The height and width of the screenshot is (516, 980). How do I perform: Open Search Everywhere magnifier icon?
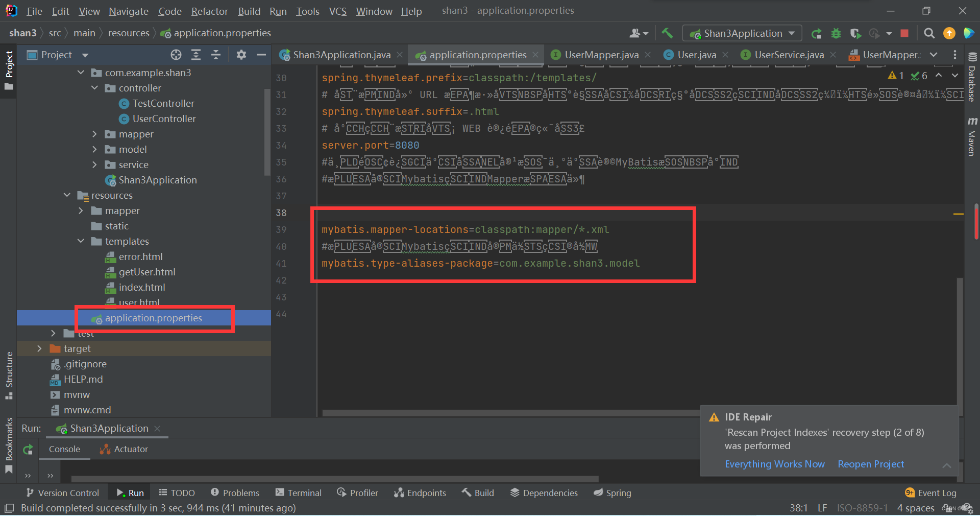pos(929,33)
